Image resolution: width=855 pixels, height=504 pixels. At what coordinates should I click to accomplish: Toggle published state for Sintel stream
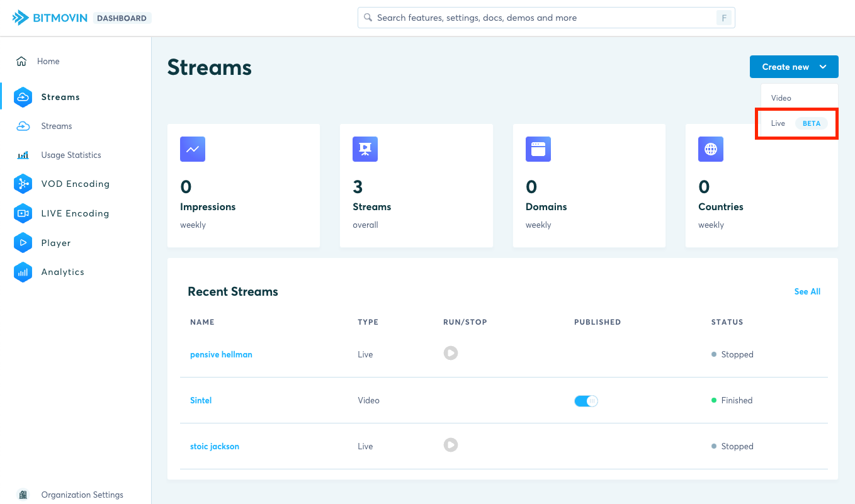tap(586, 400)
